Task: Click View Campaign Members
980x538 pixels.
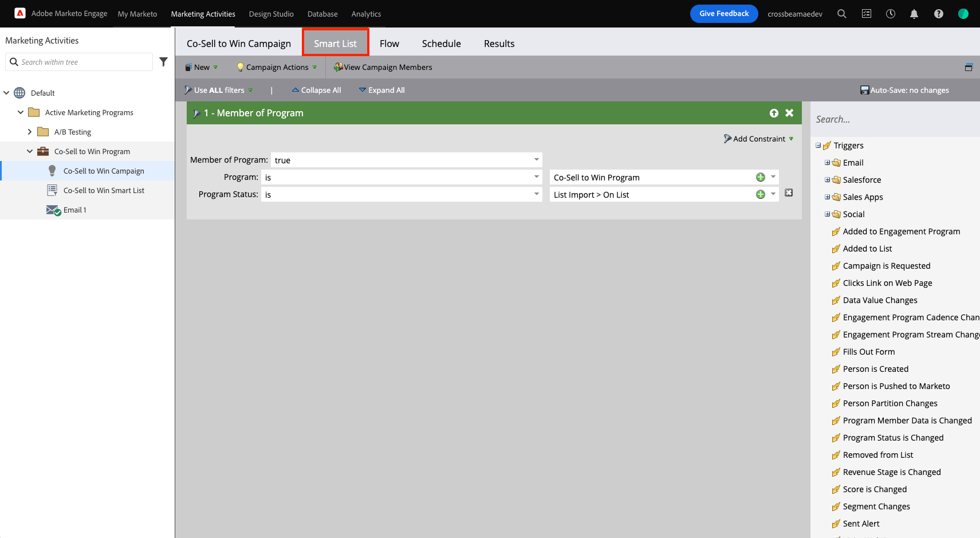Action: click(383, 67)
